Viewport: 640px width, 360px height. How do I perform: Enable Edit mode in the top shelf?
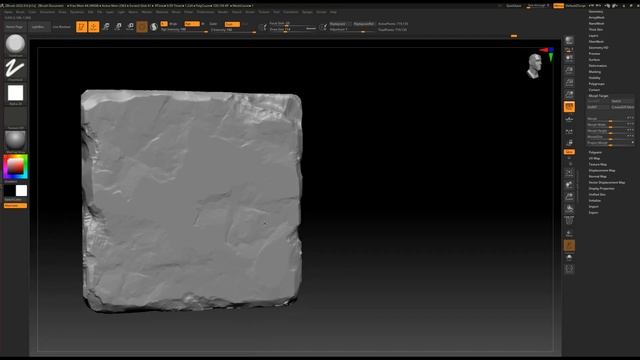click(x=81, y=27)
